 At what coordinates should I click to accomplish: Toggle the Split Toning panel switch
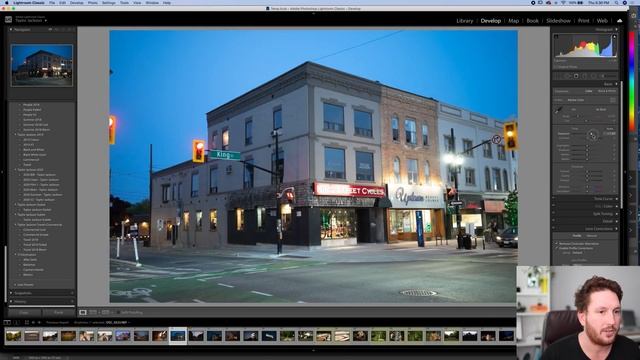(x=554, y=214)
